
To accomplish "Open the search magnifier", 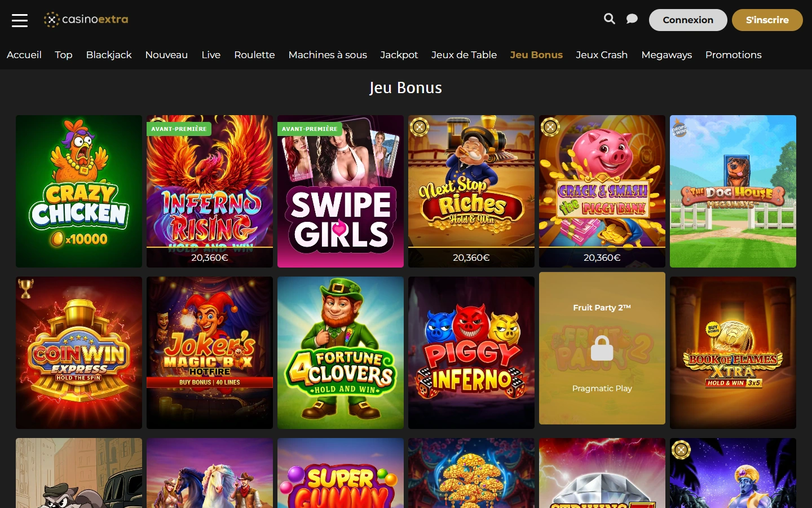I will [610, 19].
